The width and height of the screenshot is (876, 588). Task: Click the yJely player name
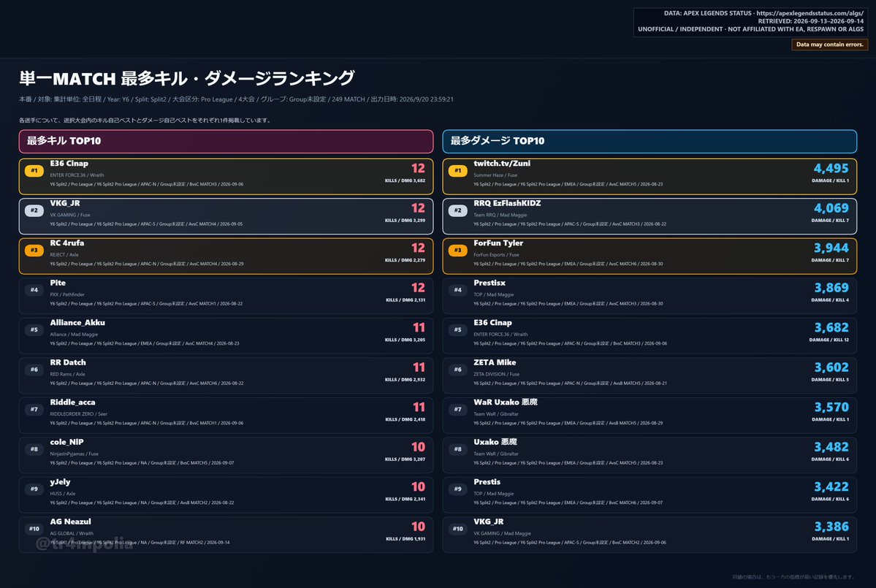click(60, 482)
